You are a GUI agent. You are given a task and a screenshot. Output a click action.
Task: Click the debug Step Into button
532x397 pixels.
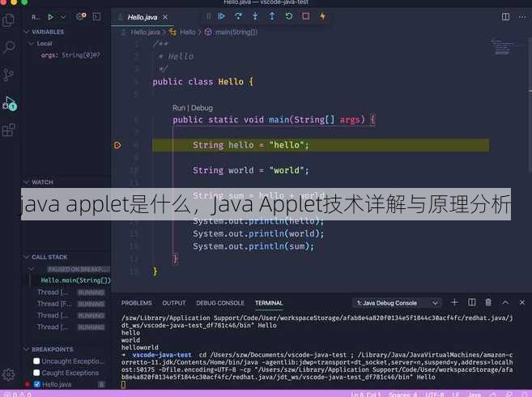255,16
